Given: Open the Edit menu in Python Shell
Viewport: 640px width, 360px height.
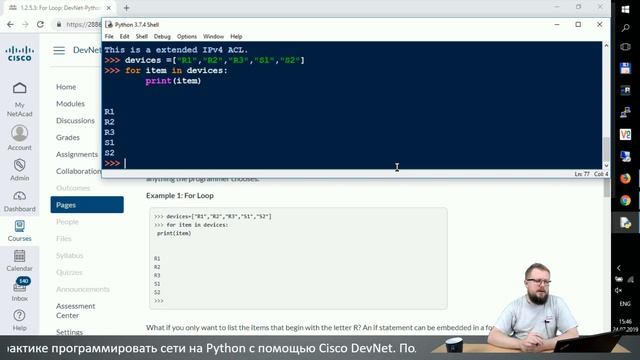Looking at the screenshot, I should 124,36.
